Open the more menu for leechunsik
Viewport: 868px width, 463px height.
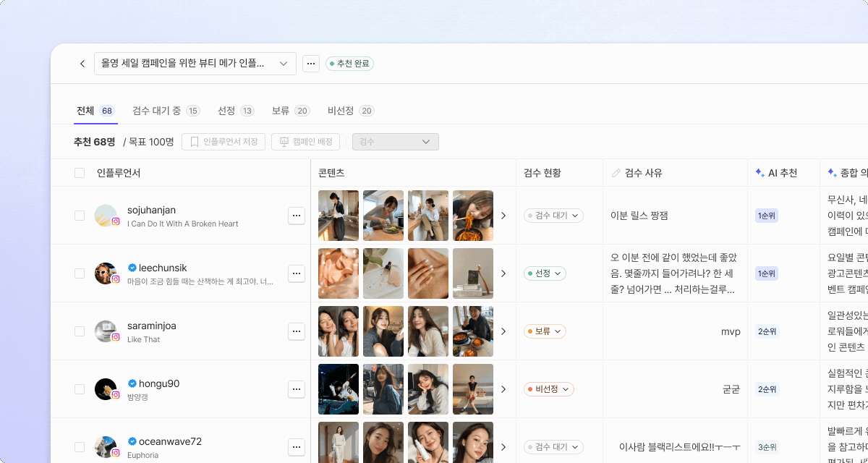297,273
